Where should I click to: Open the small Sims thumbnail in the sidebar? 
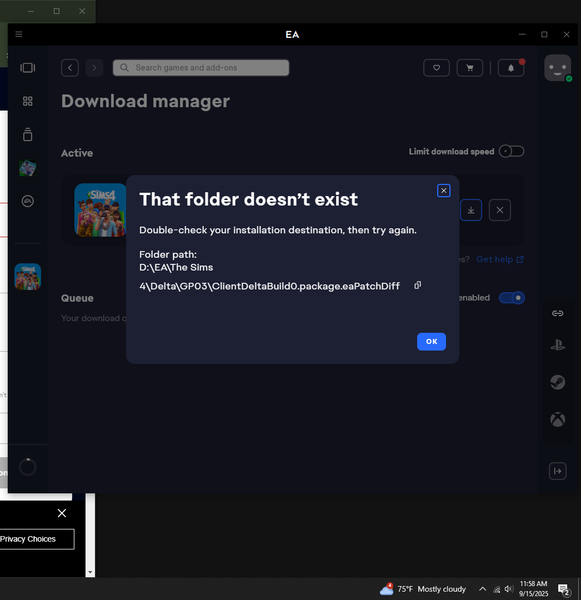(28, 168)
